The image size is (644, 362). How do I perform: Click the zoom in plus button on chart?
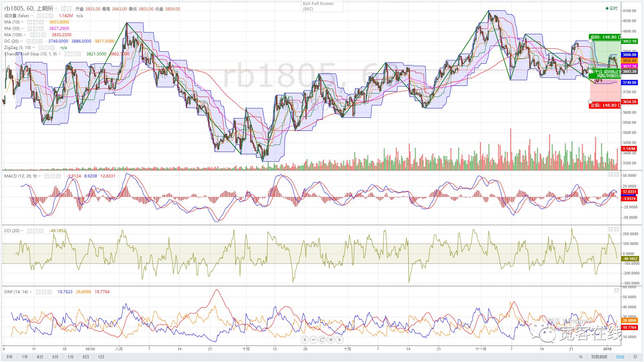point(331,340)
